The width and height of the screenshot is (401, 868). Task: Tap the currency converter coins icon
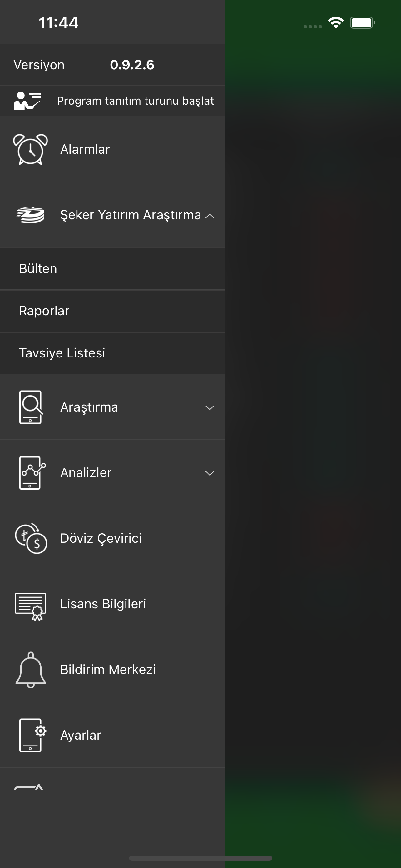(x=31, y=538)
